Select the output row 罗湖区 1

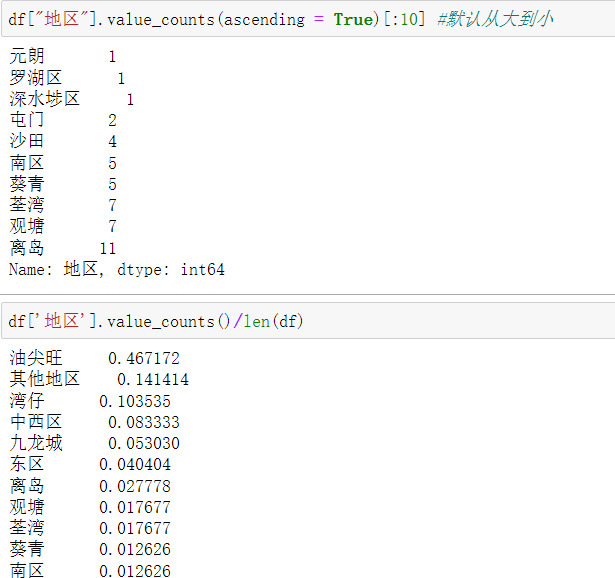(x=67, y=78)
